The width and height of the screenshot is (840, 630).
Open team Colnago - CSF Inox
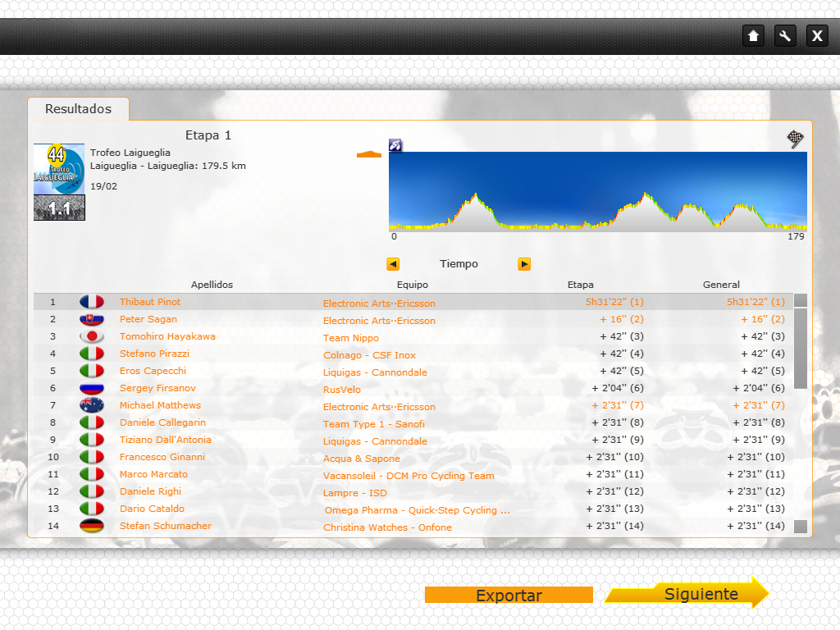coord(370,355)
